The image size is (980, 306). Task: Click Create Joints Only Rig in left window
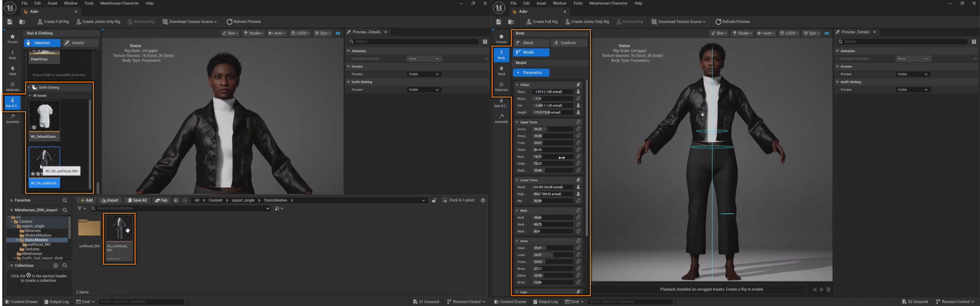(98, 22)
